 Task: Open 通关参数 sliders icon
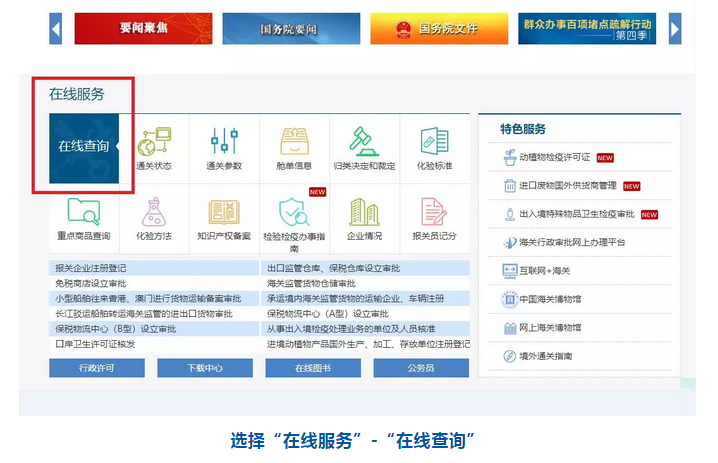(x=224, y=142)
